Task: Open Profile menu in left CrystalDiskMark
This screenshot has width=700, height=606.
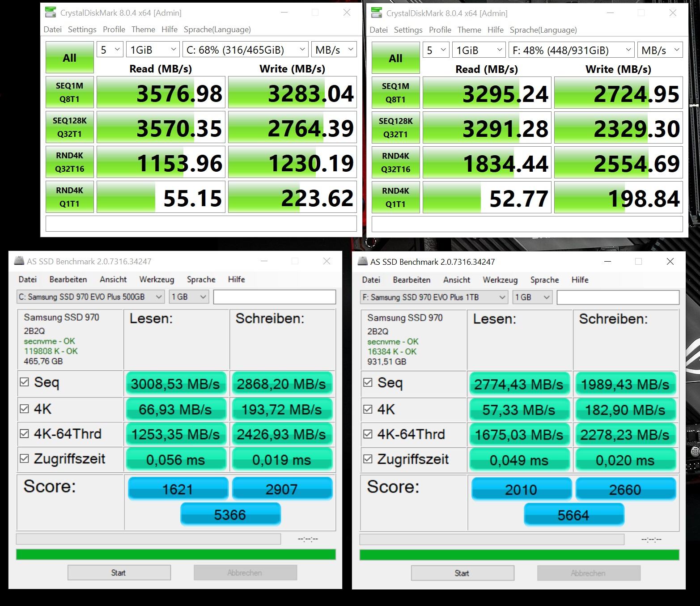Action: (114, 29)
